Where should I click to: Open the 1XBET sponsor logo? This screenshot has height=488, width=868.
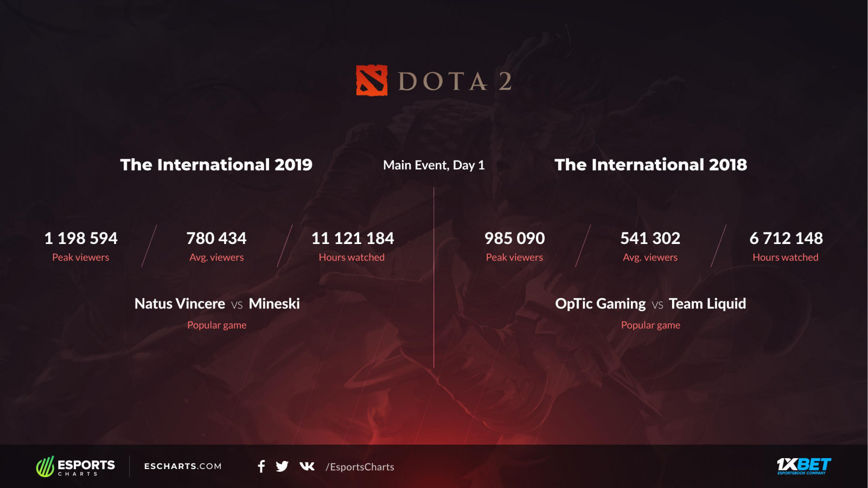coord(803,466)
